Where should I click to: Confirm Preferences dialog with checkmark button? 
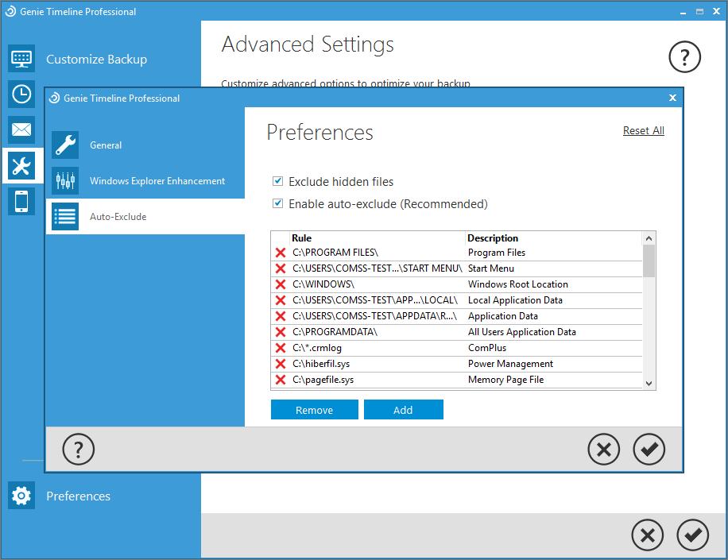pos(649,450)
